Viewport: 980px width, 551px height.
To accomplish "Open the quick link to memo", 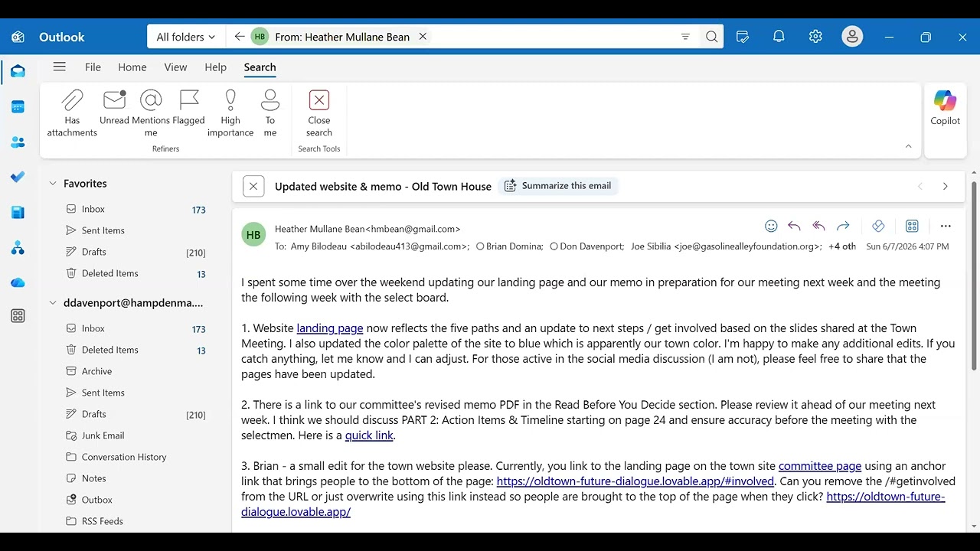I will (x=369, y=435).
